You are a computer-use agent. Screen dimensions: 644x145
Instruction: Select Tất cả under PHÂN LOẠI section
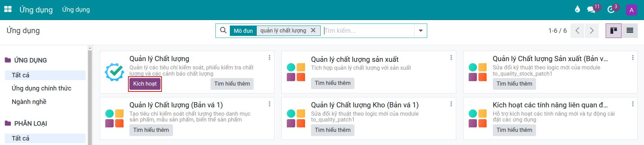pos(45,138)
